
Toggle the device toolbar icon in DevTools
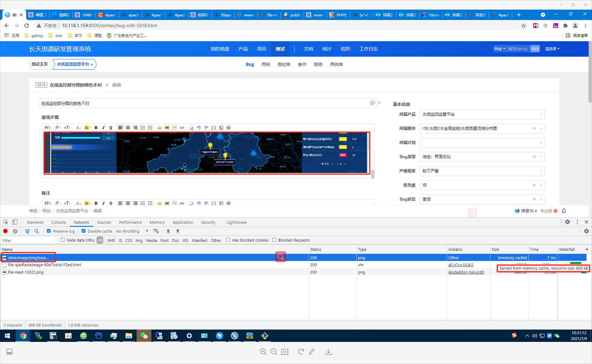(x=15, y=222)
